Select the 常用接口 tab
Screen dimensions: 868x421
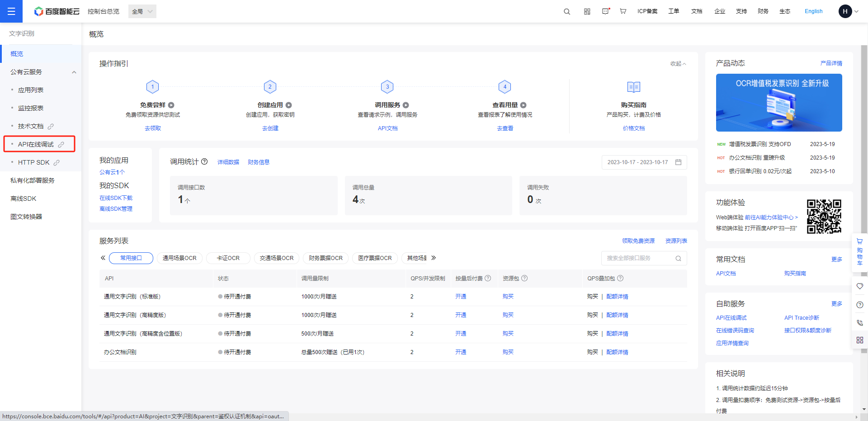coord(131,258)
